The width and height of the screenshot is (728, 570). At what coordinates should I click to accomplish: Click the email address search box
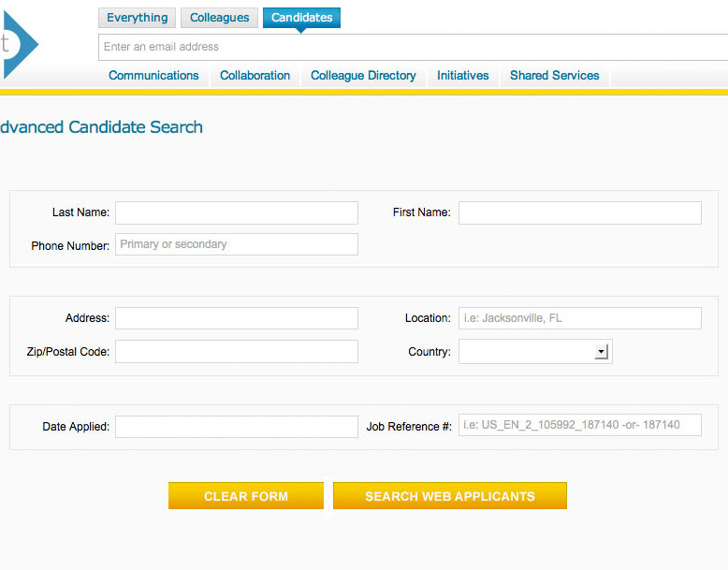pos(414,47)
